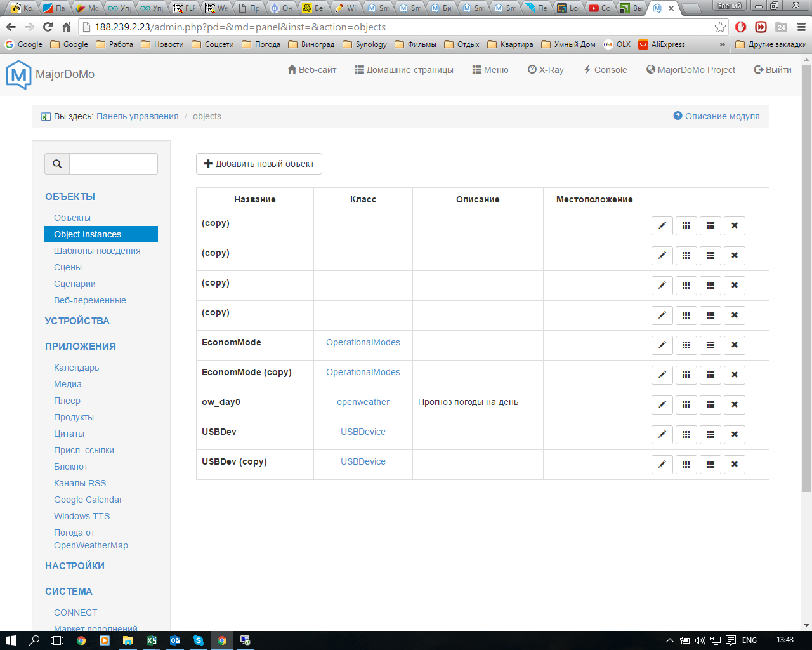Expand the НАСТРОЙКИ sidebar section
Image resolution: width=812 pixels, height=650 pixels.
[75, 566]
